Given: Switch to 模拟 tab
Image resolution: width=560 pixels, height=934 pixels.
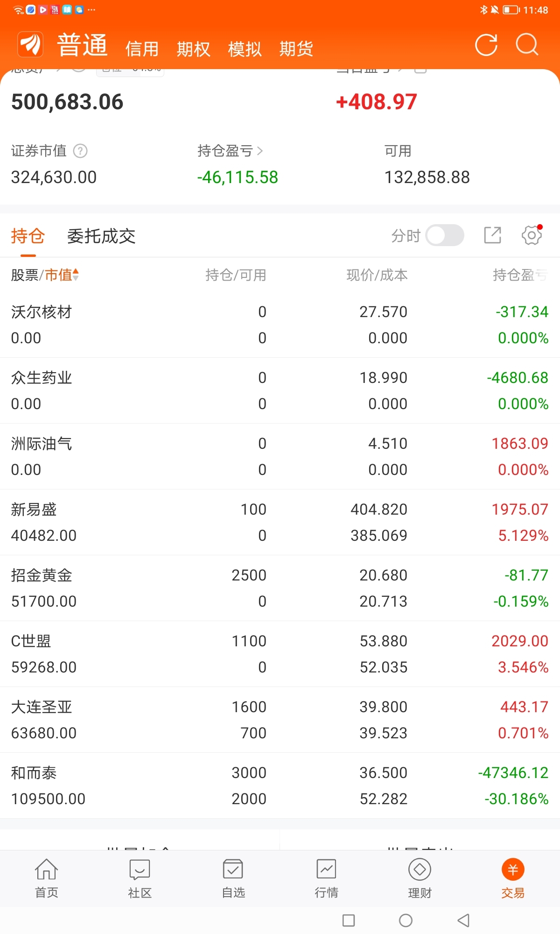Looking at the screenshot, I should [245, 49].
